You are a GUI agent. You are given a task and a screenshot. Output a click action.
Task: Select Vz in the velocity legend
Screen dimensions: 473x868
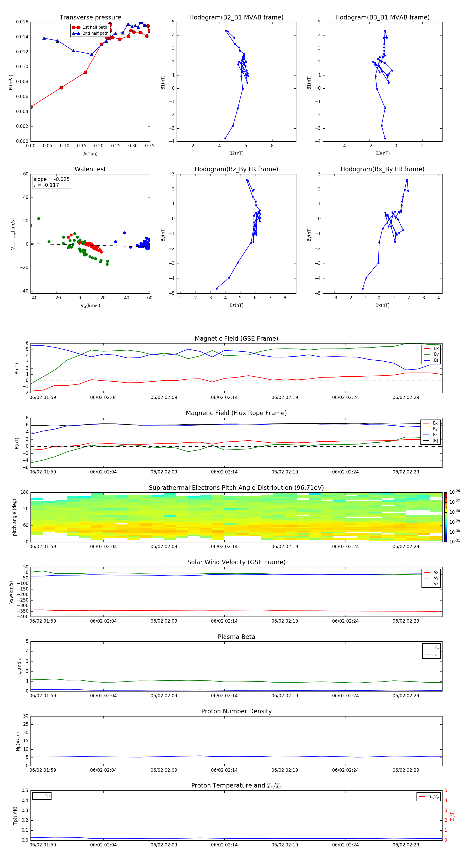click(x=431, y=584)
